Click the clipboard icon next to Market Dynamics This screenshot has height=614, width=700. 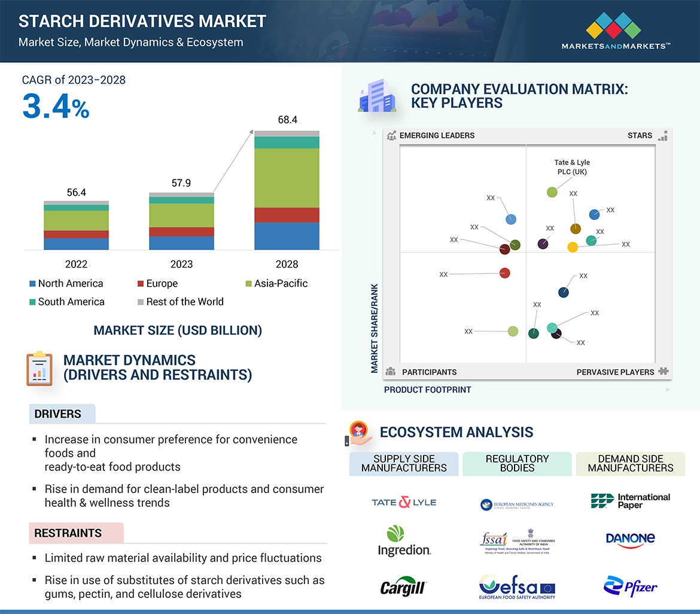coord(39,369)
